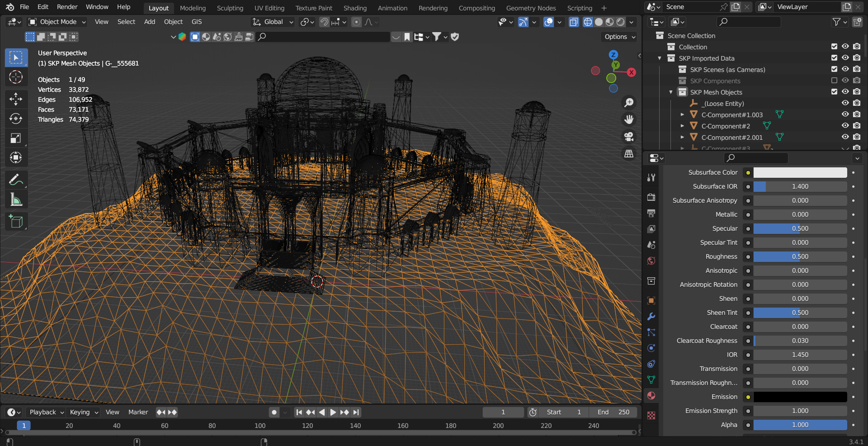Click the zoom viewport magnifier icon

tap(629, 103)
